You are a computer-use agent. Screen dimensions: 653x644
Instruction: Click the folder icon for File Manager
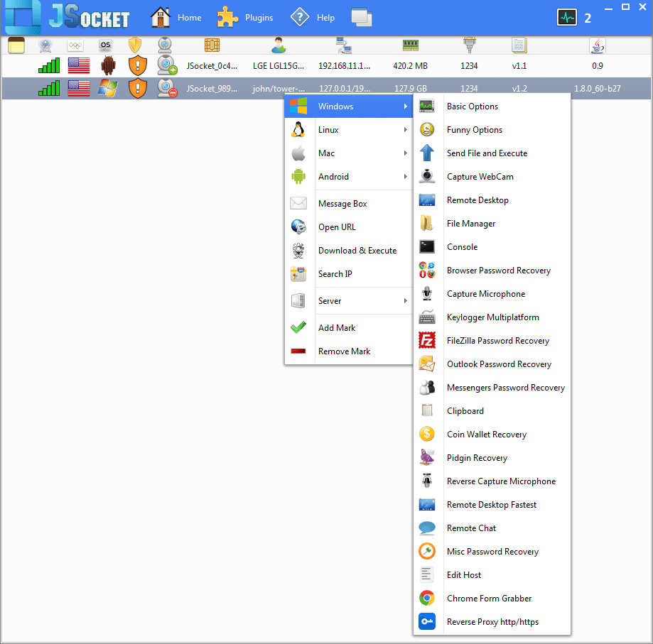pos(427,224)
